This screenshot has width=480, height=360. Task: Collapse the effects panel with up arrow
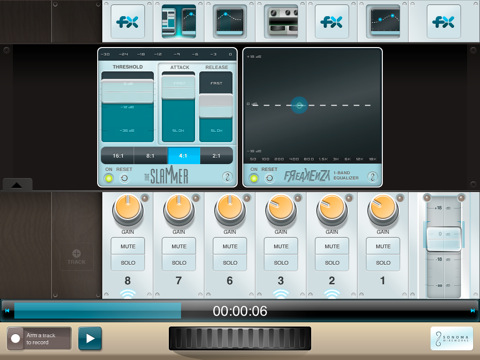[x=17, y=184]
